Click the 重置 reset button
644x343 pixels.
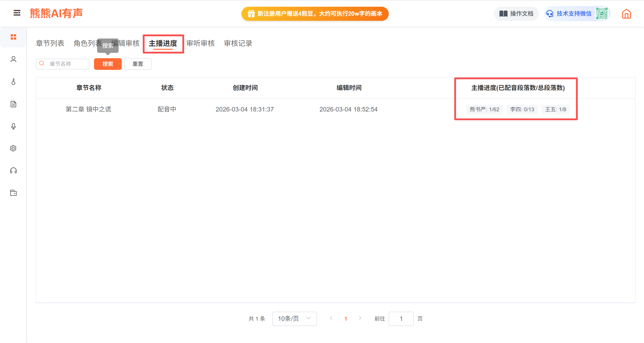[x=137, y=64]
